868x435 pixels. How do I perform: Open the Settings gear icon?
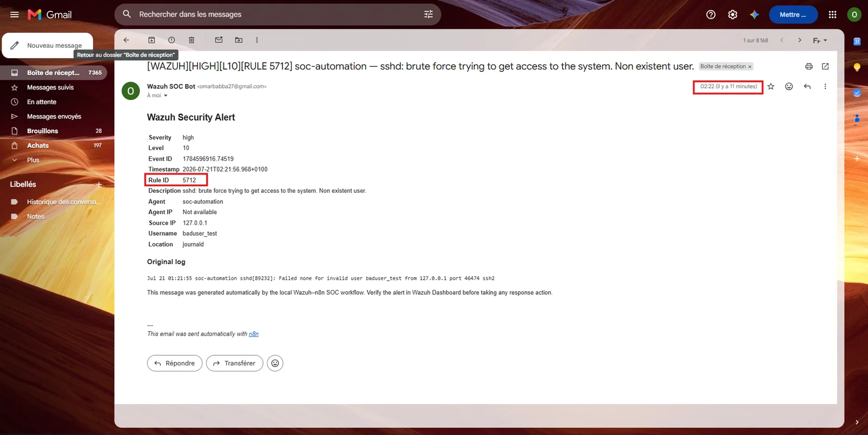tap(732, 15)
